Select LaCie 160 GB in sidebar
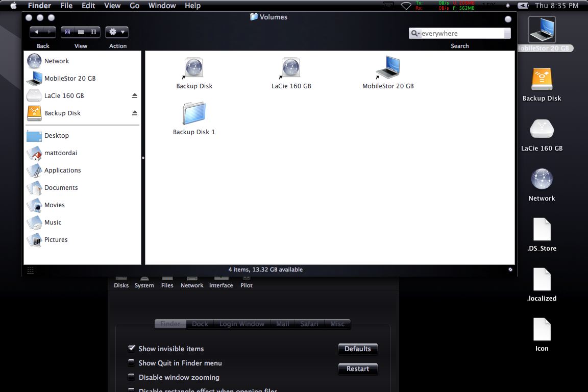This screenshot has height=392, width=588. coord(64,95)
